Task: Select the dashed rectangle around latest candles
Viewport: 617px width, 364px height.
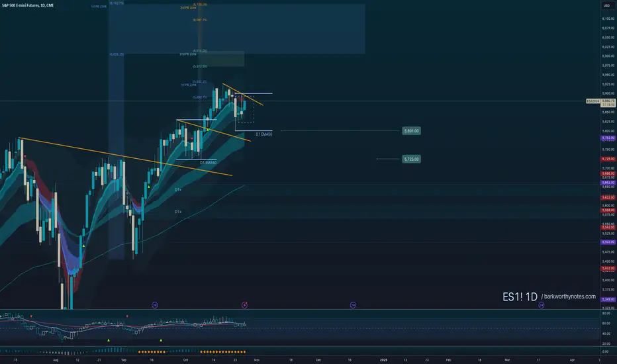Action: coord(245,109)
